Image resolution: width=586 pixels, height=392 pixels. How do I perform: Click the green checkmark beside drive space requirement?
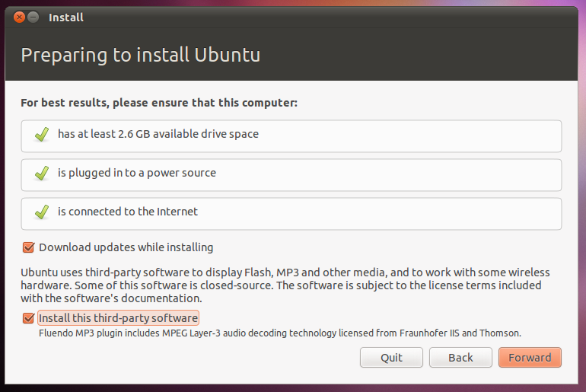click(x=42, y=135)
